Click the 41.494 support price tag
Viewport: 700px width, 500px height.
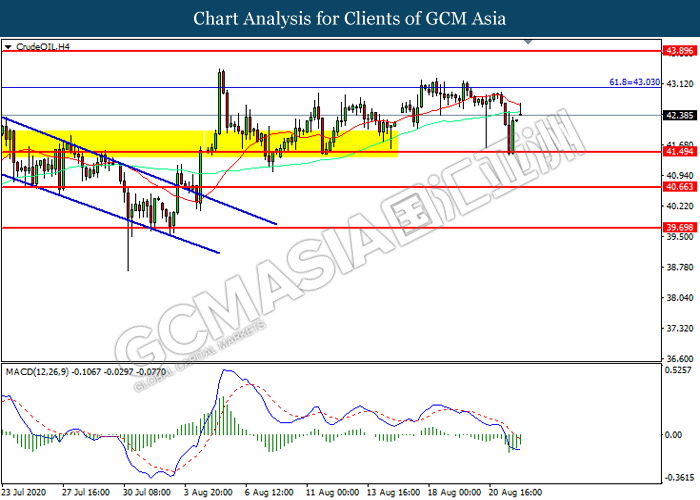(679, 152)
